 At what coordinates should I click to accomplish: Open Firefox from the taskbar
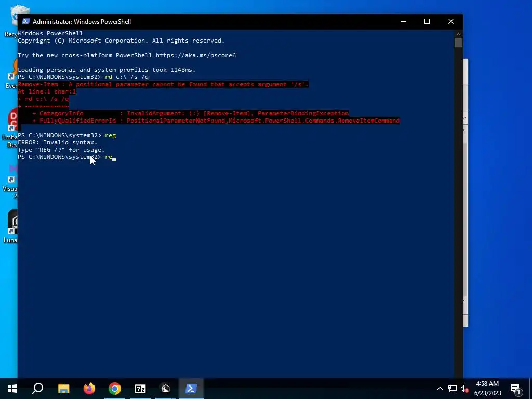89,389
